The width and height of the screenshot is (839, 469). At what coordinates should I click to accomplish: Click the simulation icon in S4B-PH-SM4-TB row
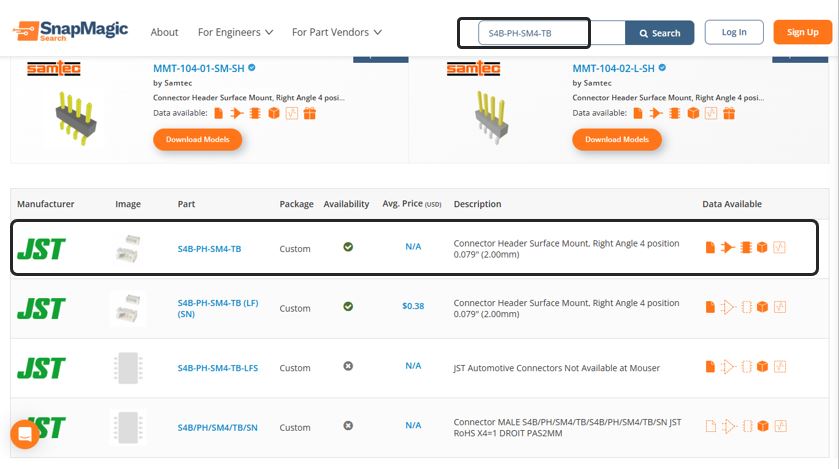pyautogui.click(x=780, y=248)
